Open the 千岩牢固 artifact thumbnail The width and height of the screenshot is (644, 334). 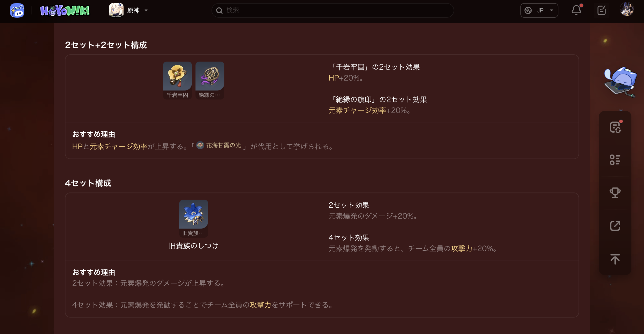click(177, 80)
